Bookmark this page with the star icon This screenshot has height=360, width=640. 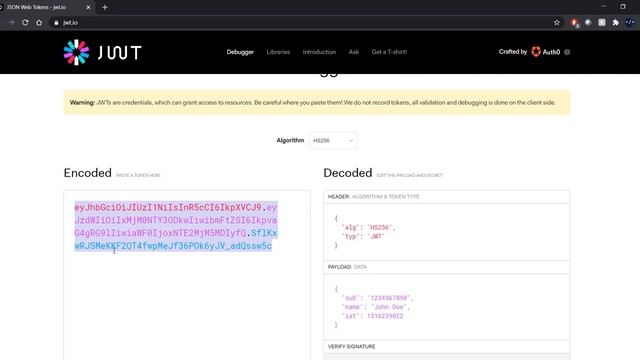(x=557, y=22)
